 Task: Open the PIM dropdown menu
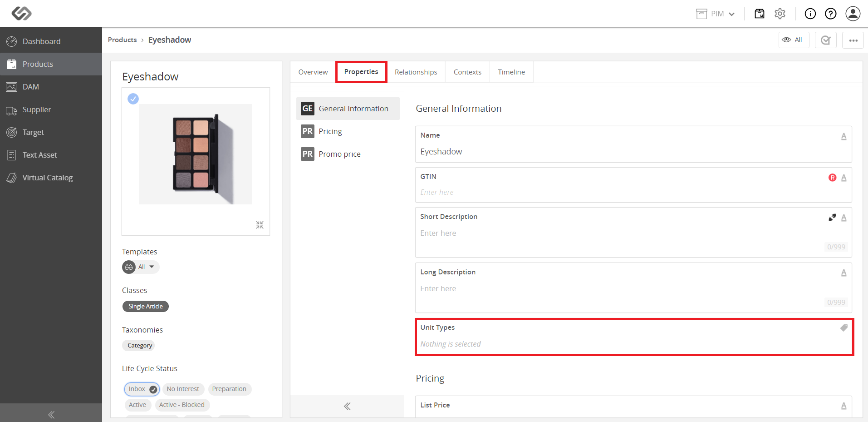[x=716, y=14]
